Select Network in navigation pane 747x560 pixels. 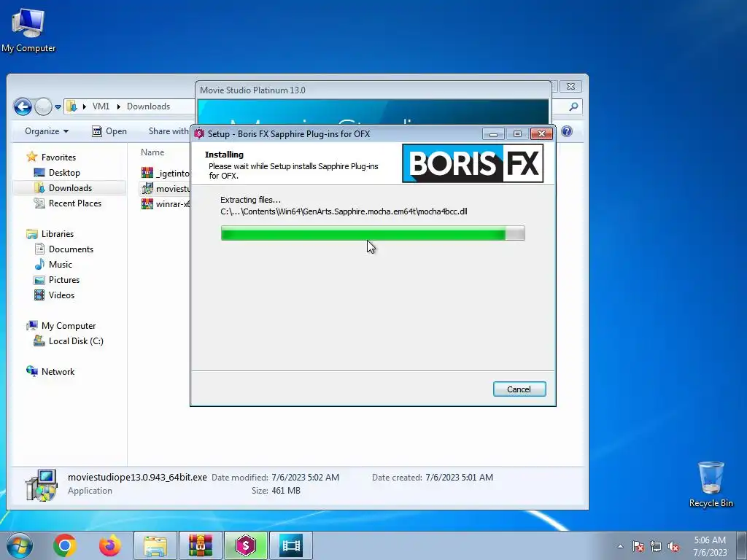pos(50,371)
